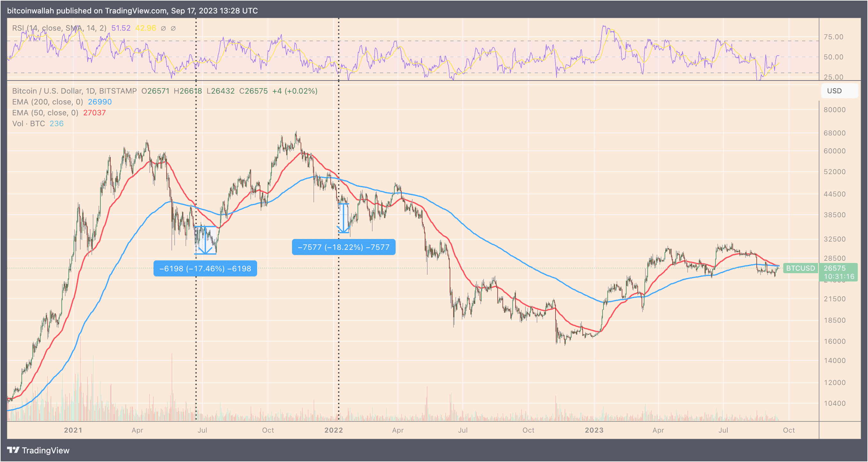868x462 pixels.
Task: Click the TradingView logo icon
Action: pos(13,450)
